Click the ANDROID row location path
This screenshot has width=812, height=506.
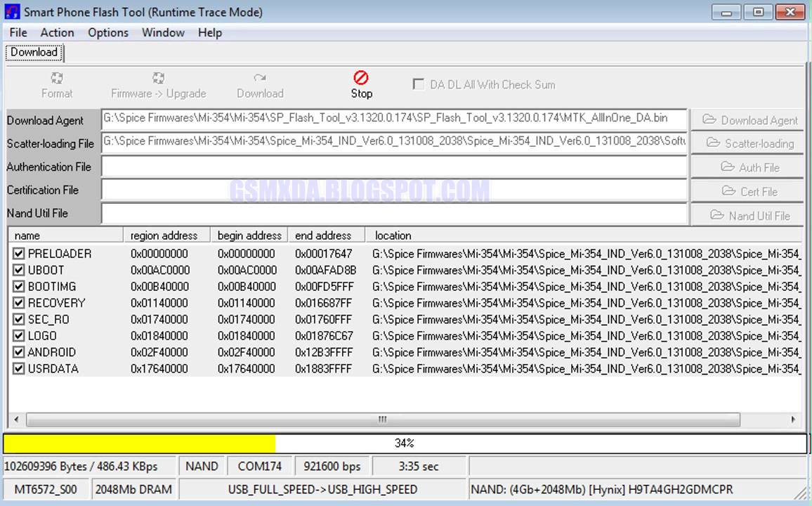pos(587,352)
